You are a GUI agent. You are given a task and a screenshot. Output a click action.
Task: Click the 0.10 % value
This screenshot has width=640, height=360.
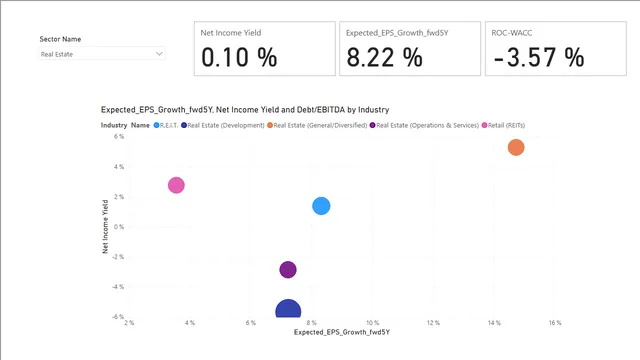pos(239,57)
